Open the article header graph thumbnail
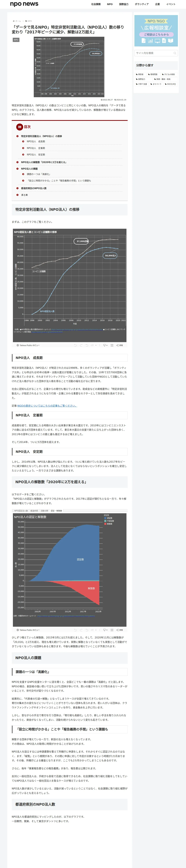Viewport: 186px width, 868px height. (x=69, y=67)
